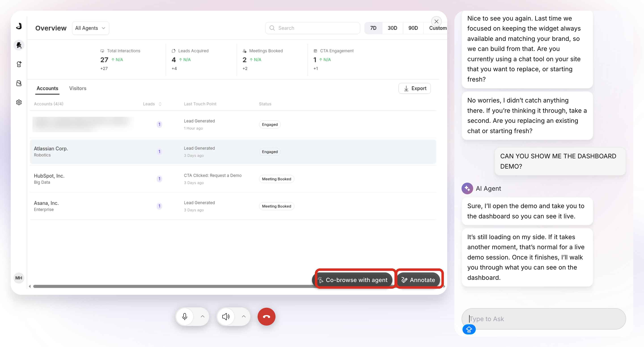The image size is (644, 347).
Task: Click the MH user avatar
Action: pyautogui.click(x=19, y=278)
